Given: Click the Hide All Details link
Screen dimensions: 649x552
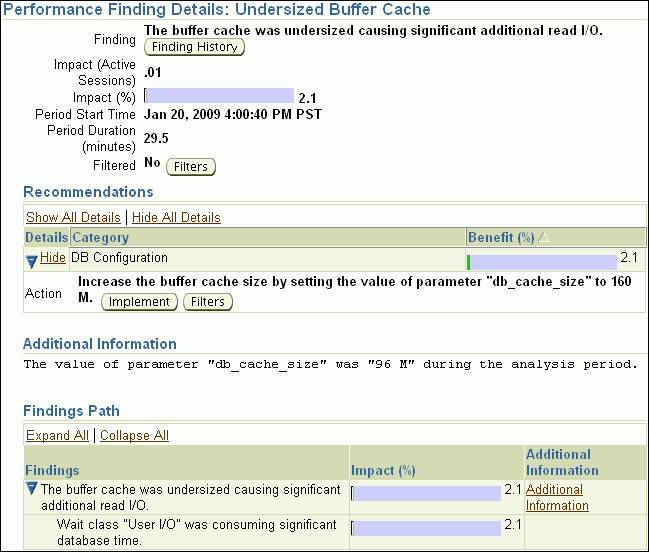Looking at the screenshot, I should 176,217.
